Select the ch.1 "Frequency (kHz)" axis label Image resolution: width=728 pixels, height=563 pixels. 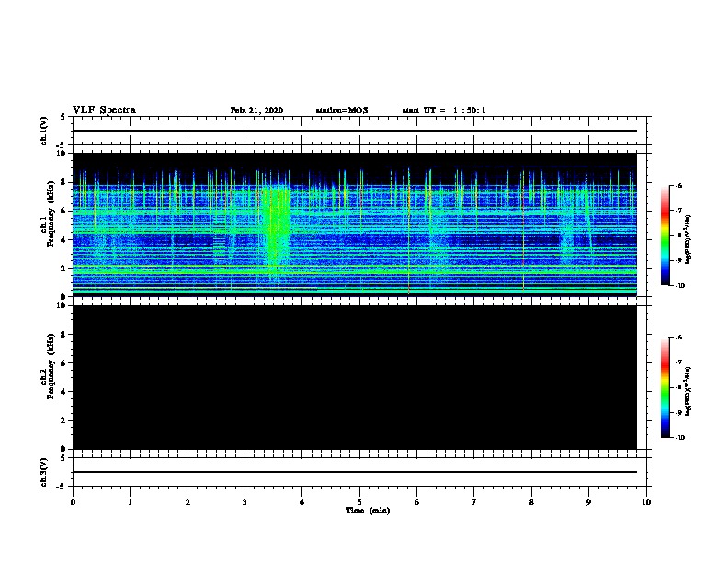click(x=51, y=213)
